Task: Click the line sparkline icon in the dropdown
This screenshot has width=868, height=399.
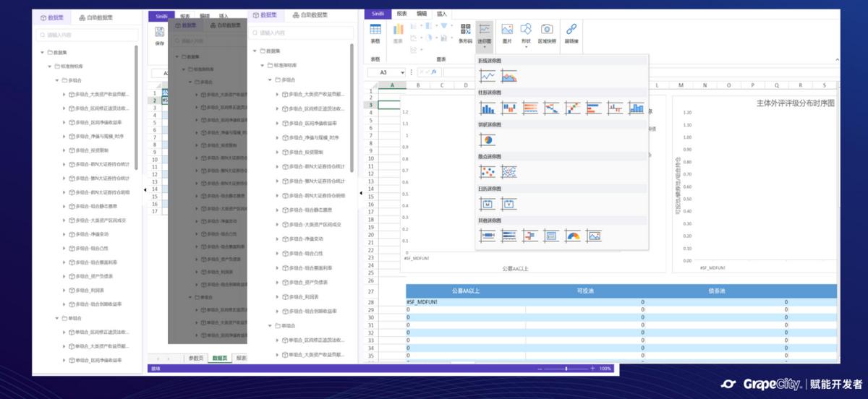Action: coord(488,76)
